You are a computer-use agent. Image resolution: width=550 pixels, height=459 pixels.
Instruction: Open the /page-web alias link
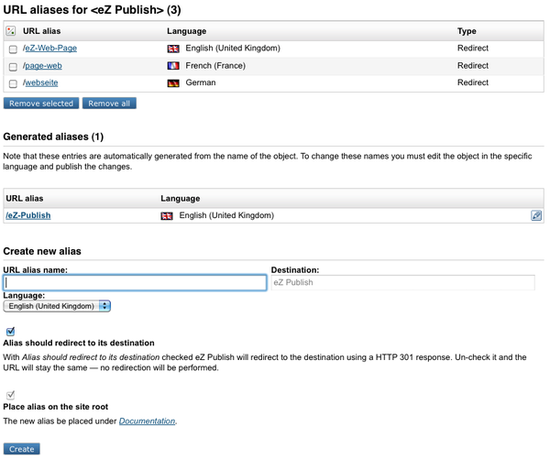42,66
